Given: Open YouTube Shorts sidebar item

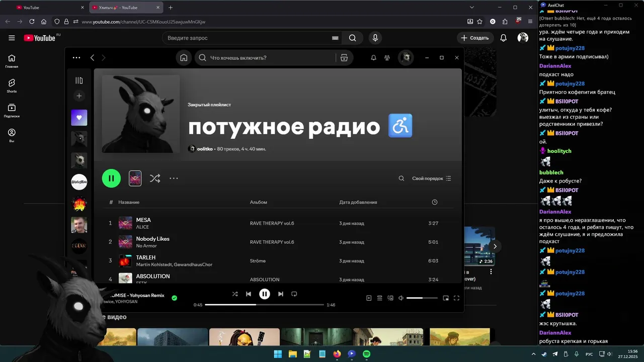Looking at the screenshot, I should (12, 86).
